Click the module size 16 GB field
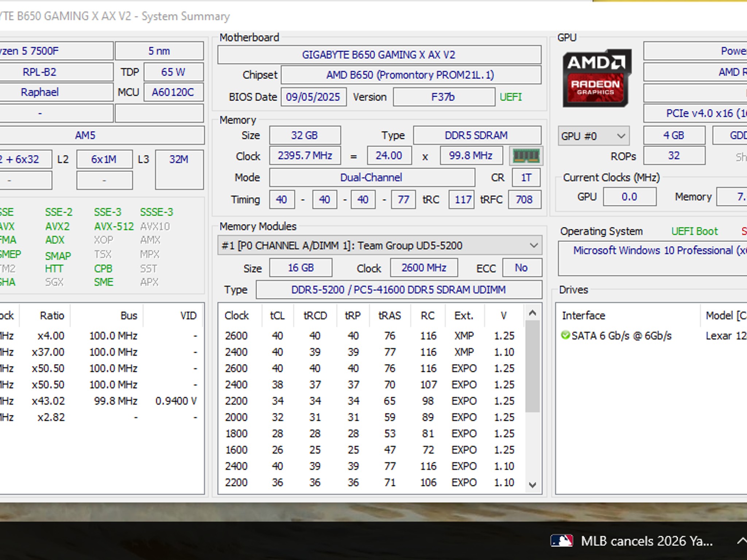This screenshot has width=747, height=560. click(x=301, y=268)
